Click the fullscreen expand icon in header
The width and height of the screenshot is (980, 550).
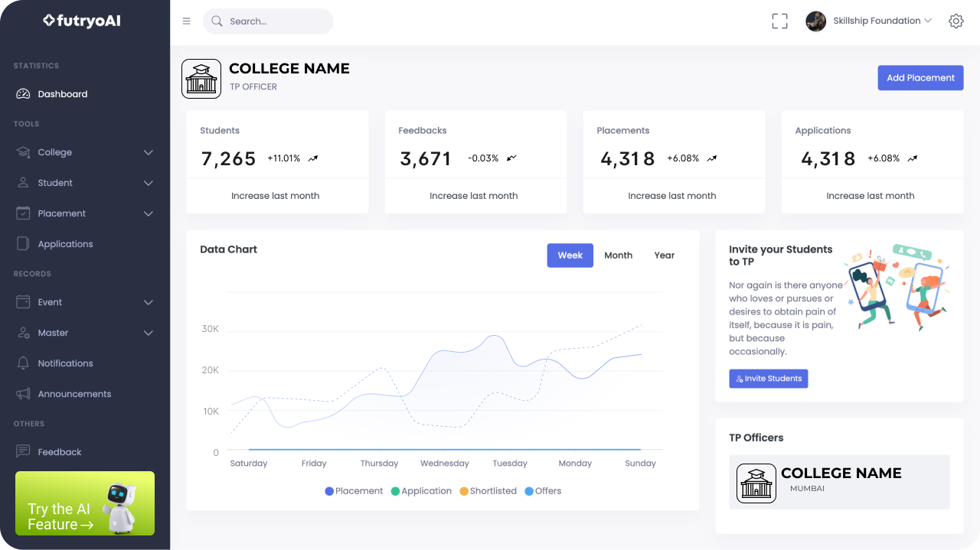click(x=779, y=21)
